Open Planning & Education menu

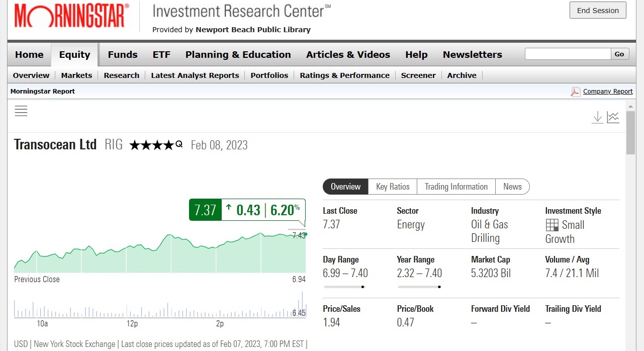click(238, 55)
